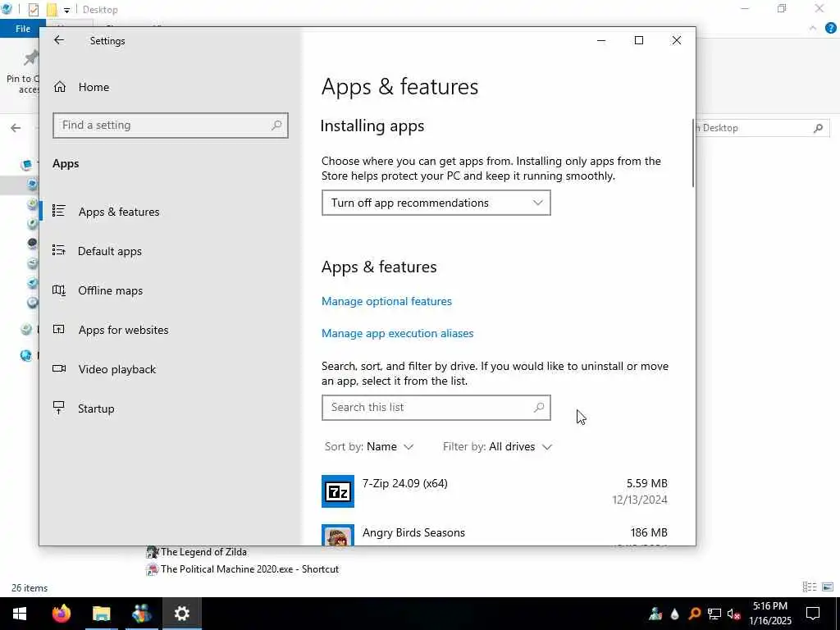Select The Political Machine 2020.exe shortcut

click(243, 569)
